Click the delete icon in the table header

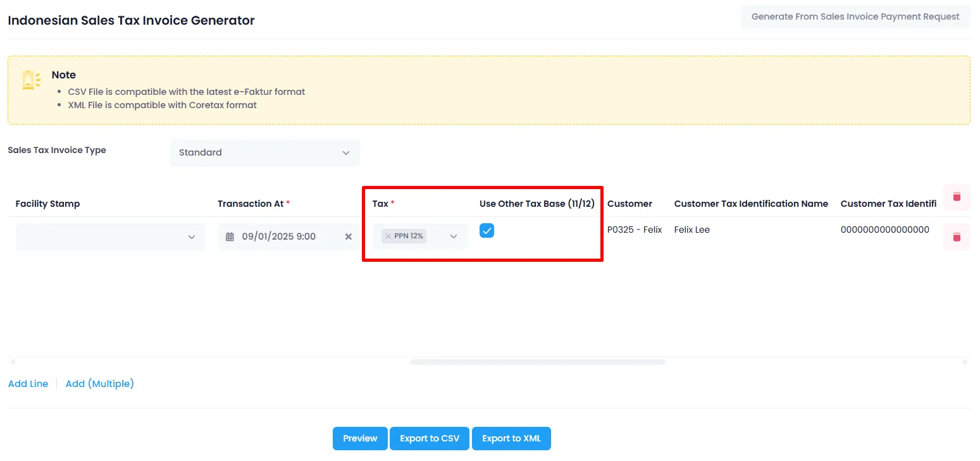click(956, 197)
